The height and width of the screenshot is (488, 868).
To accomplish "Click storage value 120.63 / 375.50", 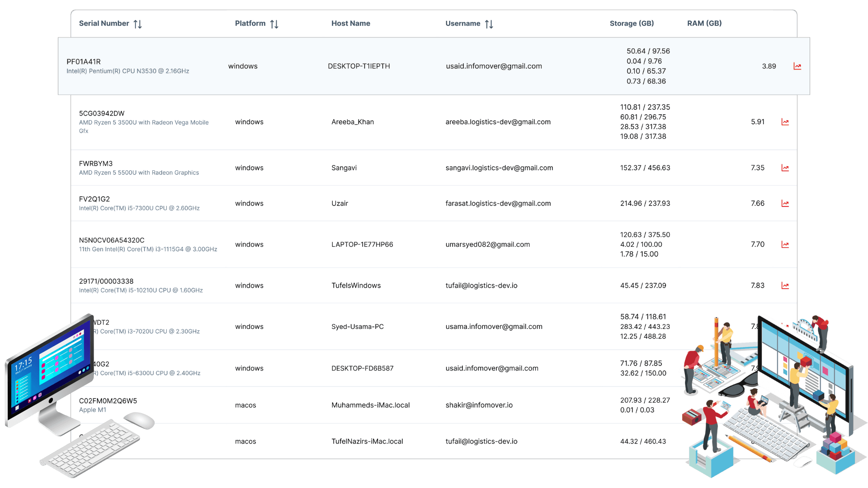I will click(645, 235).
